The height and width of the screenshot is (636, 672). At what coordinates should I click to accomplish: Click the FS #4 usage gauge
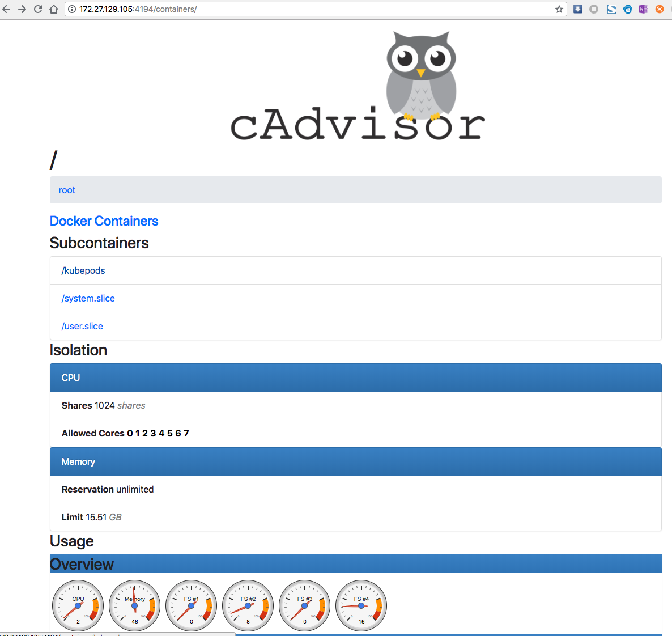coord(361,605)
